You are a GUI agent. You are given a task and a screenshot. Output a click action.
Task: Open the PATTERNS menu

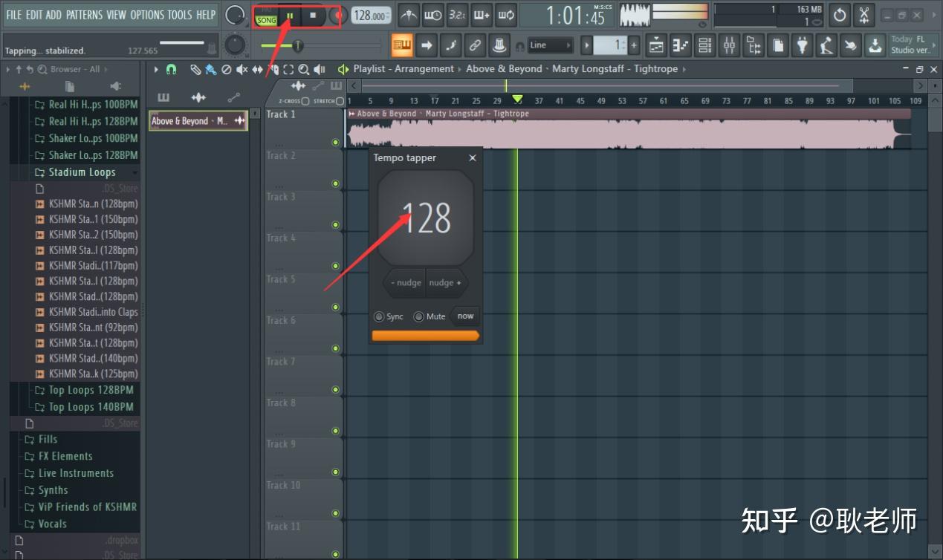84,15
